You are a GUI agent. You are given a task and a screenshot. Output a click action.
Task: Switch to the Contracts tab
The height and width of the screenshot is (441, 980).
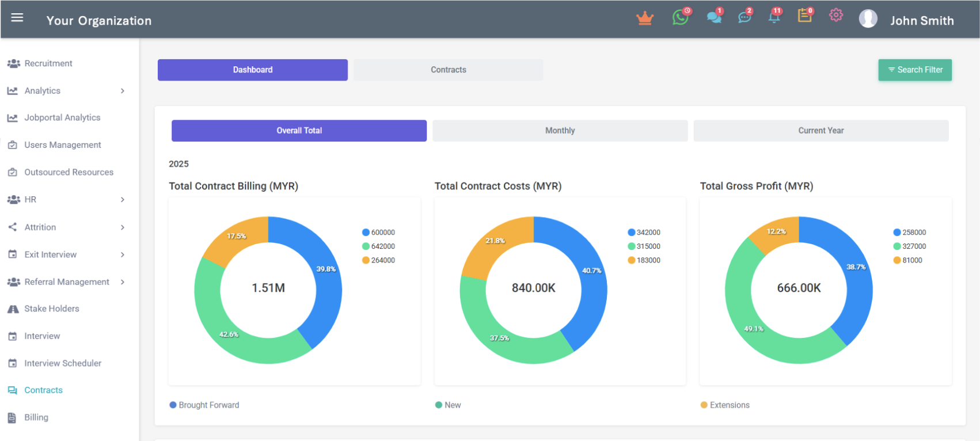[x=448, y=70]
